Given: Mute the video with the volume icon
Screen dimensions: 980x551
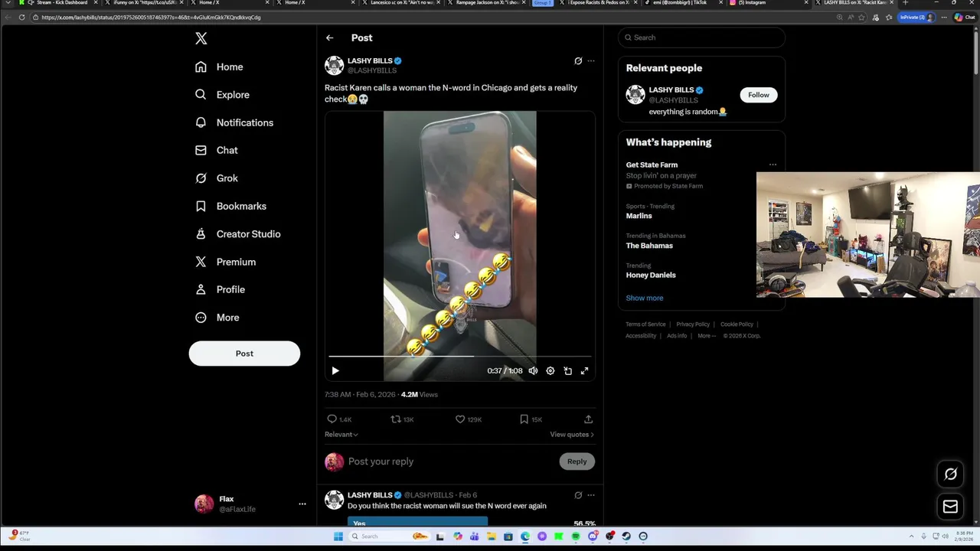Looking at the screenshot, I should coord(533,371).
